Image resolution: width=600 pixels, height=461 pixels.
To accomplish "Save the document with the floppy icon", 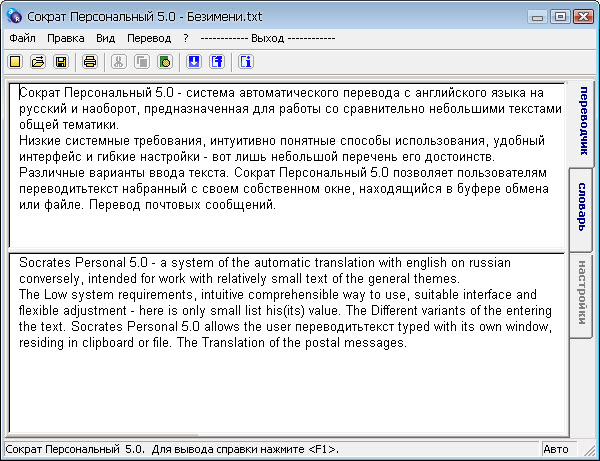I will coord(61,62).
